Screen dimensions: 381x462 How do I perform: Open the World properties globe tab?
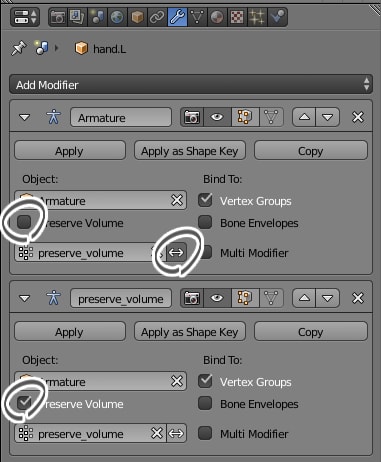(x=117, y=17)
